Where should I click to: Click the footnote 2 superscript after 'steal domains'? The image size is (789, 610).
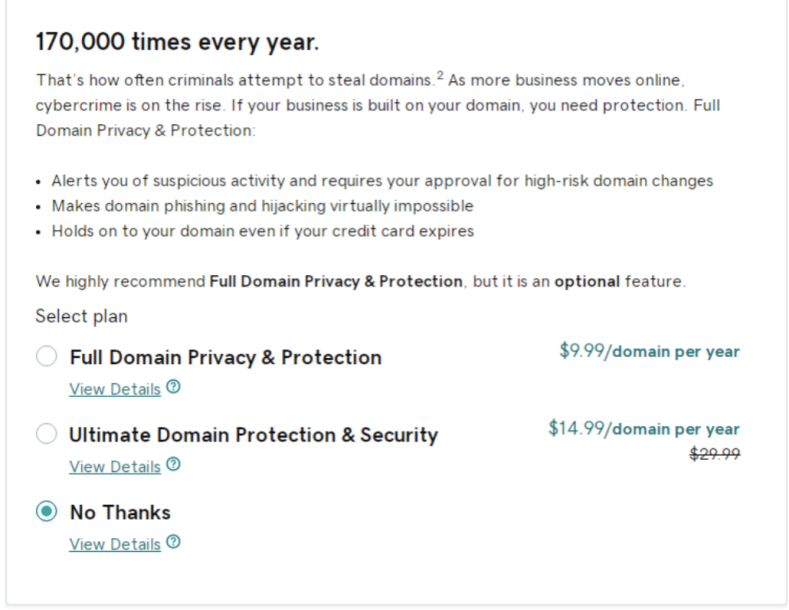tap(439, 75)
